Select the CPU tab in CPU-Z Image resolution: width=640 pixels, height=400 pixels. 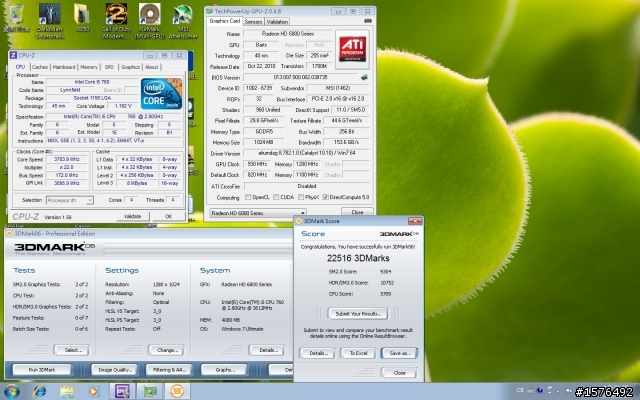[x=20, y=67]
